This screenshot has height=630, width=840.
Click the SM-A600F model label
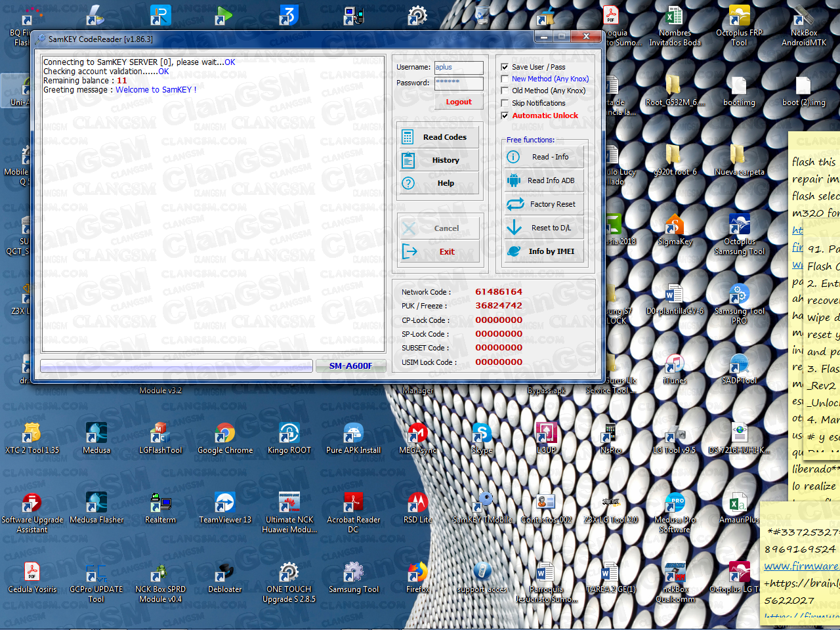pyautogui.click(x=350, y=366)
